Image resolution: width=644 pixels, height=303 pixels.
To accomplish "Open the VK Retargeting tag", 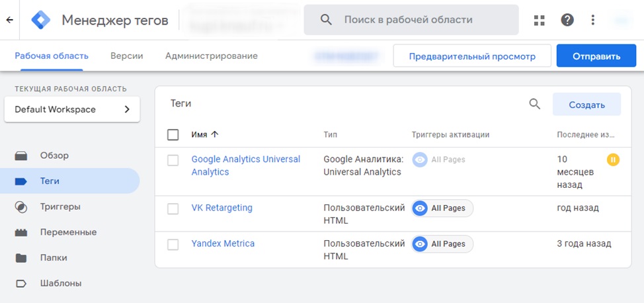I will click(x=221, y=208).
